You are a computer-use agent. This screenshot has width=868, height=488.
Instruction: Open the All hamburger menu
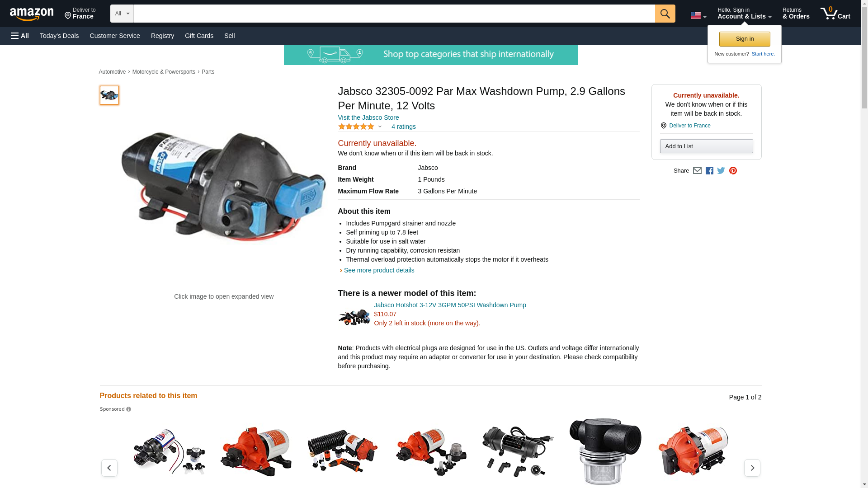20,36
